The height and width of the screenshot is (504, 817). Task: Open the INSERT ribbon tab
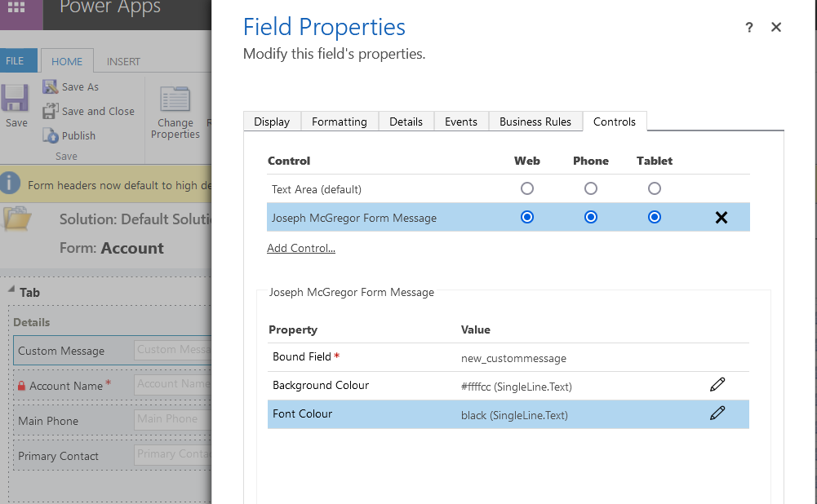[123, 61]
